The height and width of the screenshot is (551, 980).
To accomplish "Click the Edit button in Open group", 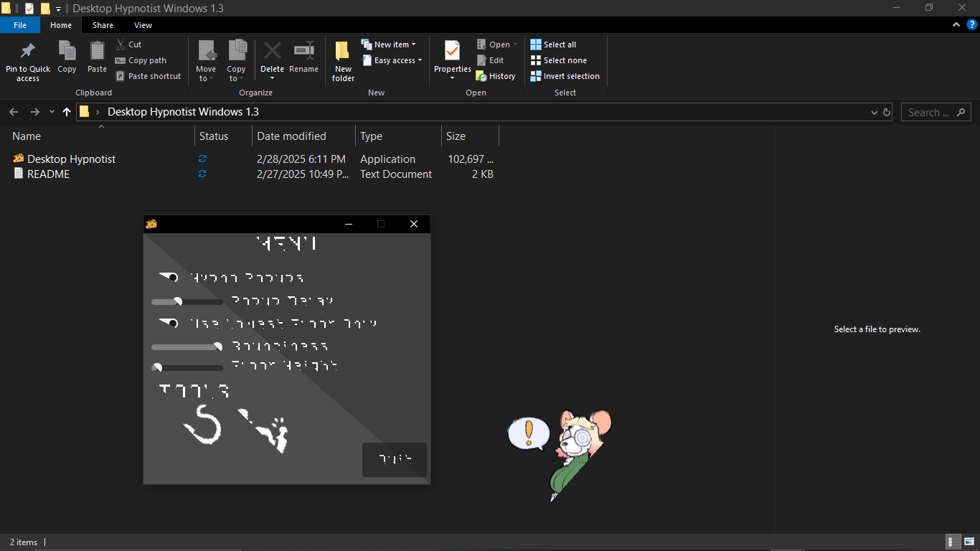I will pos(490,60).
